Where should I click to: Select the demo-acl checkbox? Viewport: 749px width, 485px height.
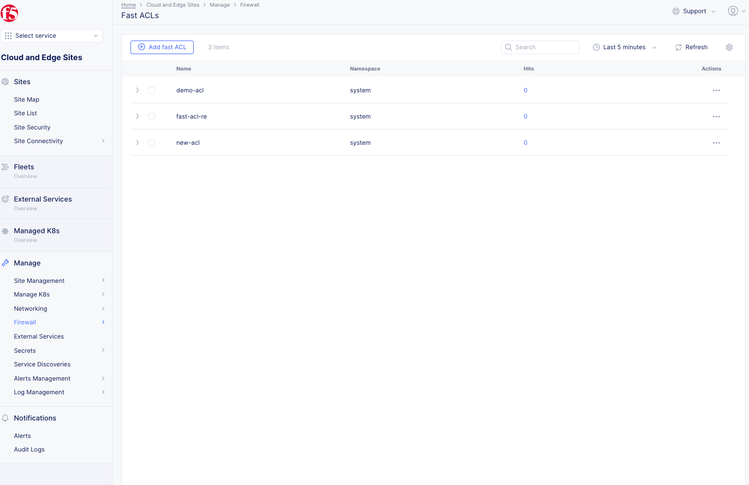[x=152, y=91]
